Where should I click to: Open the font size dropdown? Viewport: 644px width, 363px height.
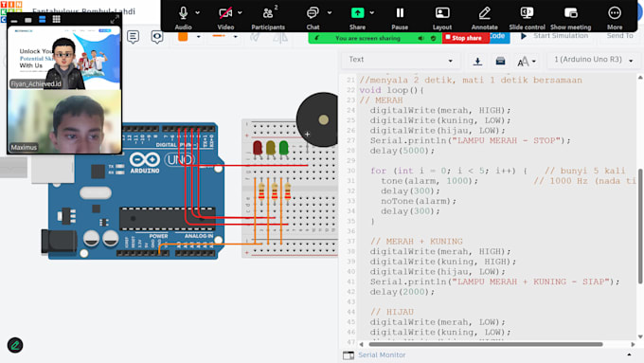(527, 62)
